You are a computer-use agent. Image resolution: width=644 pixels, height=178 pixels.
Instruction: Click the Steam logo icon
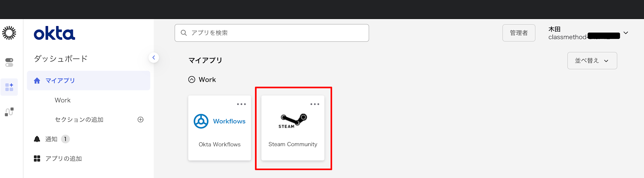pos(293,121)
